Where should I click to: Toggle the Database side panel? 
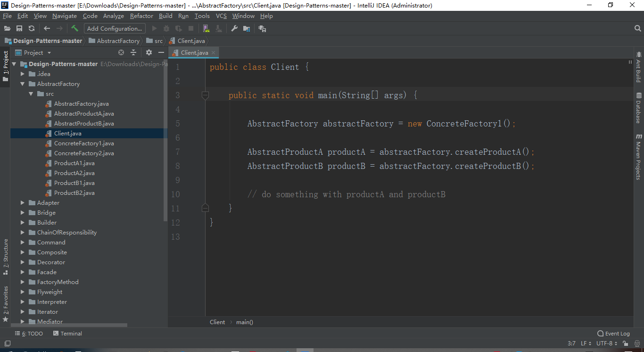pyautogui.click(x=639, y=108)
